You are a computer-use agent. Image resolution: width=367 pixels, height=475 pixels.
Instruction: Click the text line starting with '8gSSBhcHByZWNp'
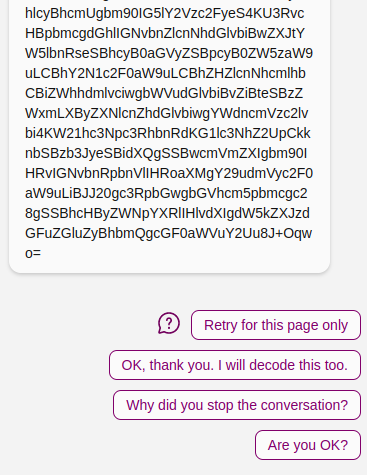click(167, 213)
